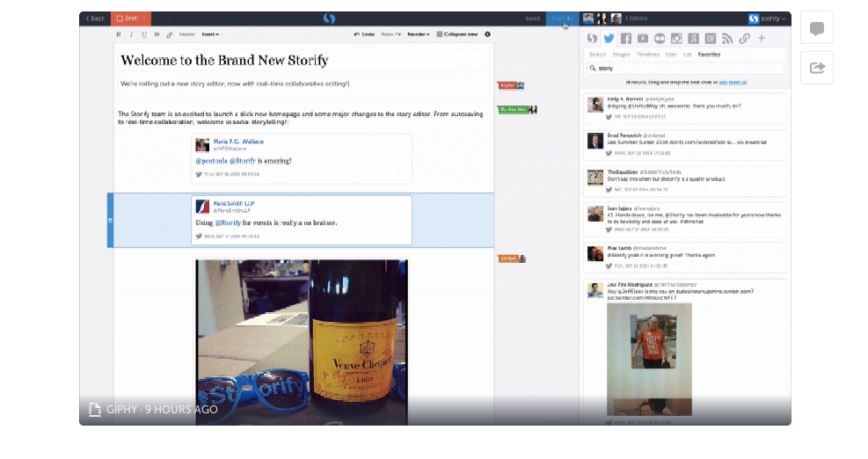Switch to the Favorites tab

[x=709, y=55]
